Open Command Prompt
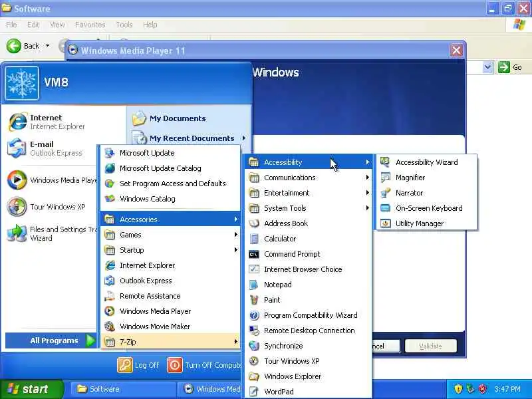The height and width of the screenshot is (399, 532). (x=309, y=254)
